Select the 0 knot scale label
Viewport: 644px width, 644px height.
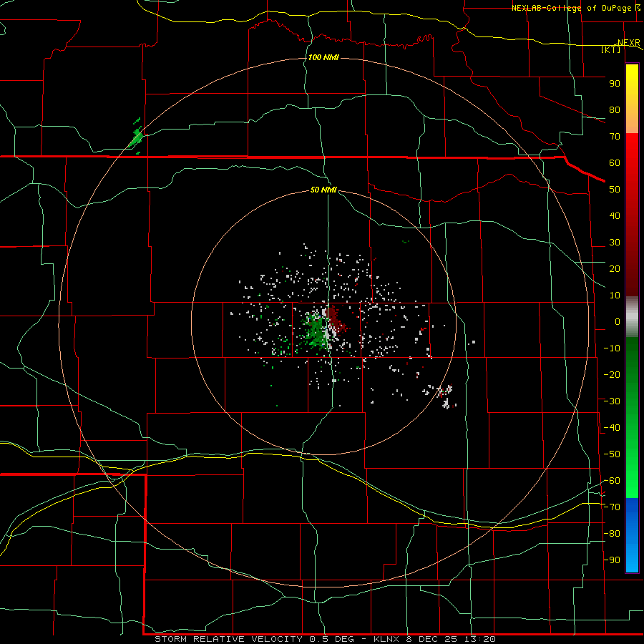(x=618, y=321)
